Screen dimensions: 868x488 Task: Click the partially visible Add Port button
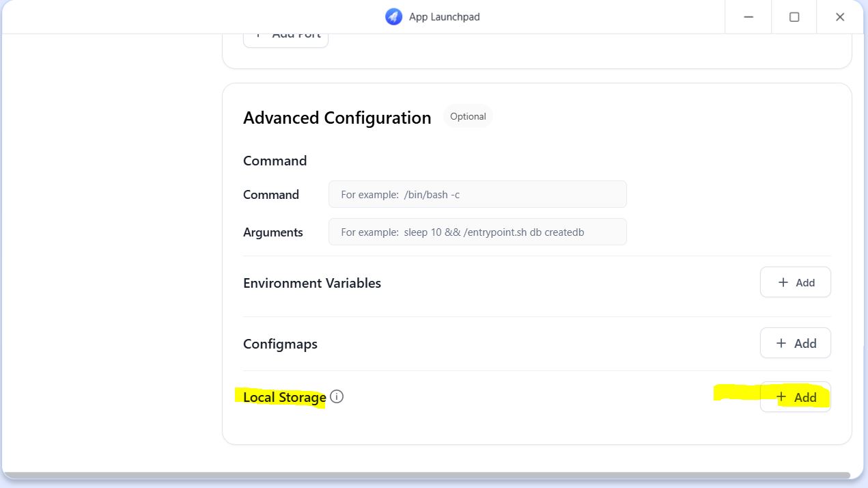click(285, 37)
